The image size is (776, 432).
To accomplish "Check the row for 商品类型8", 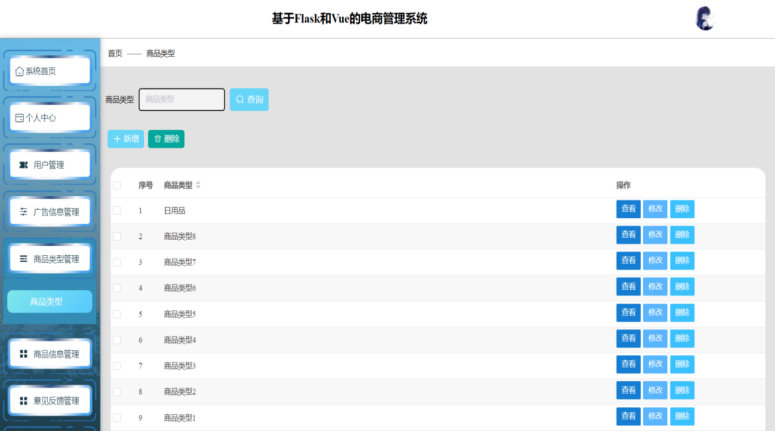I will [117, 237].
